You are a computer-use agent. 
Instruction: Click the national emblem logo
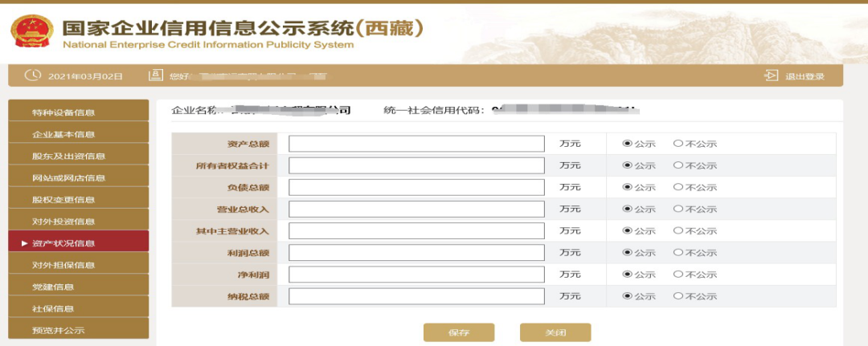31,31
